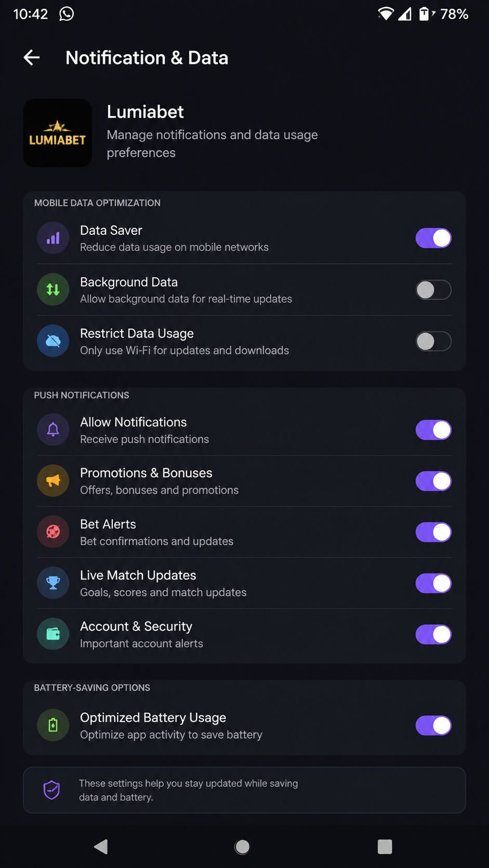This screenshot has height=868, width=489.
Task: Turn on Restrict Data Usage toggle
Action: [x=433, y=341]
